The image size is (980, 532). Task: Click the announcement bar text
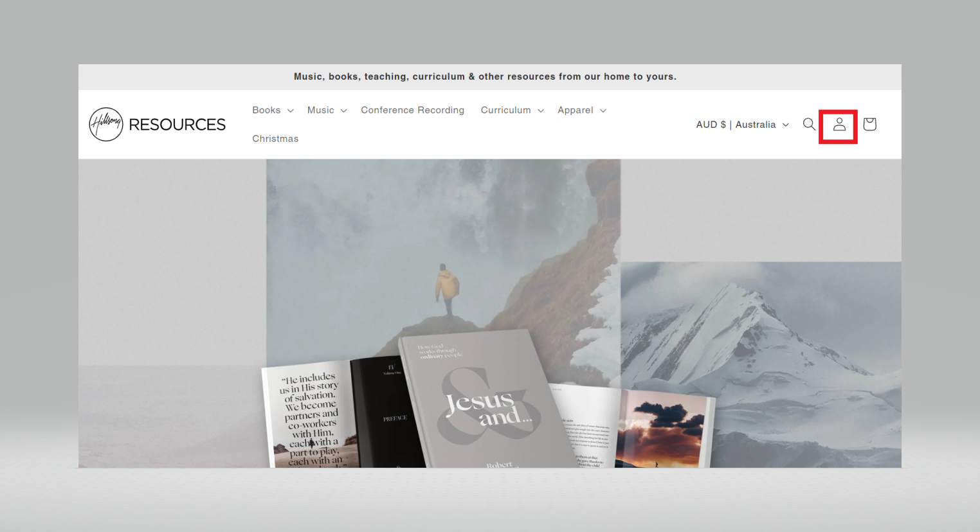tap(485, 76)
